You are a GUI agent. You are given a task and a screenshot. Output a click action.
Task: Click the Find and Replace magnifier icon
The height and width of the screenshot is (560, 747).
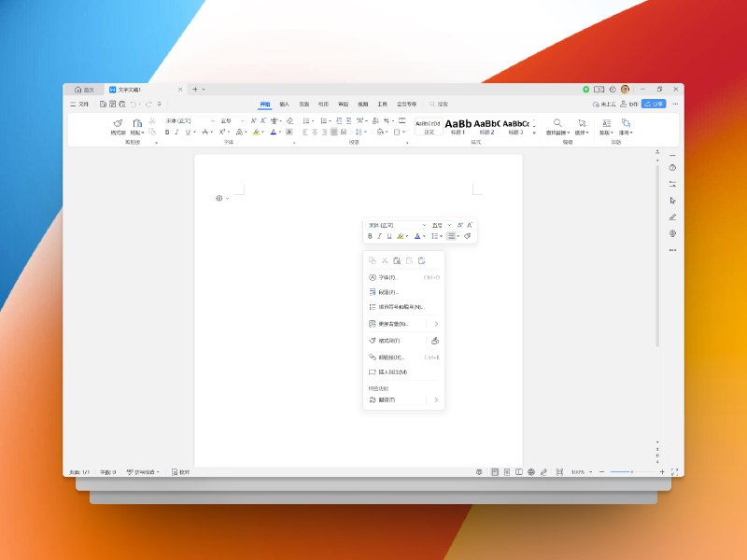coord(557,123)
